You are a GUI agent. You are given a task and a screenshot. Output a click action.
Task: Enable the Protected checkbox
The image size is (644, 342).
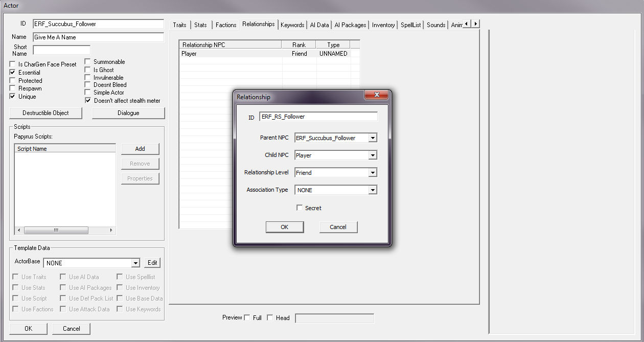[x=13, y=81]
